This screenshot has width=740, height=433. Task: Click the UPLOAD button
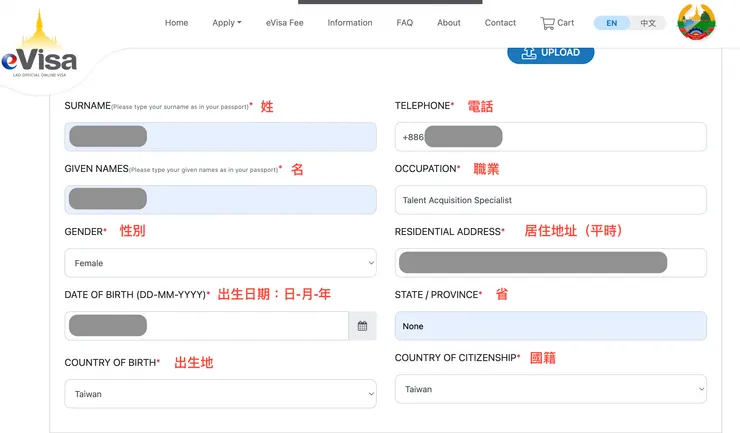pyautogui.click(x=551, y=53)
